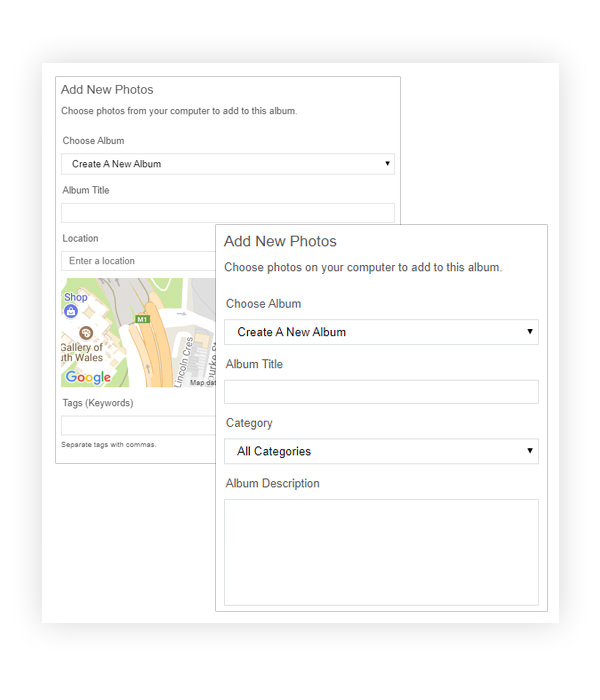600x700 pixels.
Task: Click the arrow icon on front album select
Action: pos(529,331)
